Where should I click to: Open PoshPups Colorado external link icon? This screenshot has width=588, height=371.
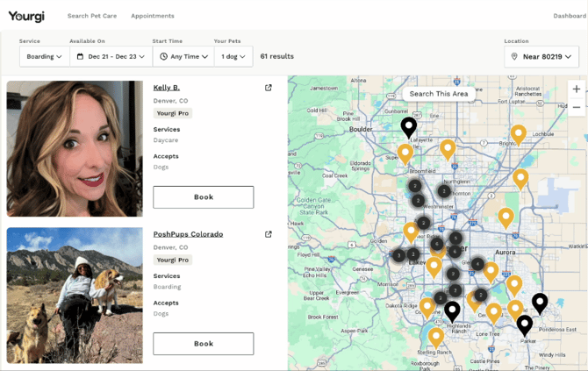point(269,234)
